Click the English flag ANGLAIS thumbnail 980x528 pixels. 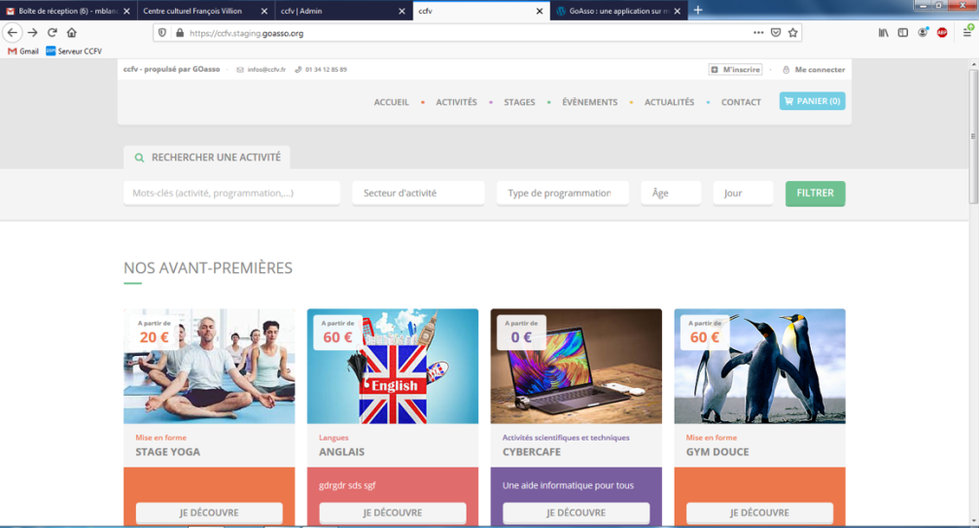(392, 367)
